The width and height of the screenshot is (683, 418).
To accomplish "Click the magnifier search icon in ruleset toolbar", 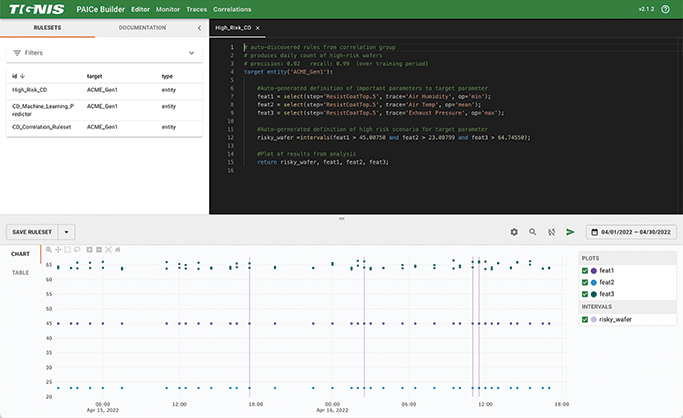I will coord(533,231).
